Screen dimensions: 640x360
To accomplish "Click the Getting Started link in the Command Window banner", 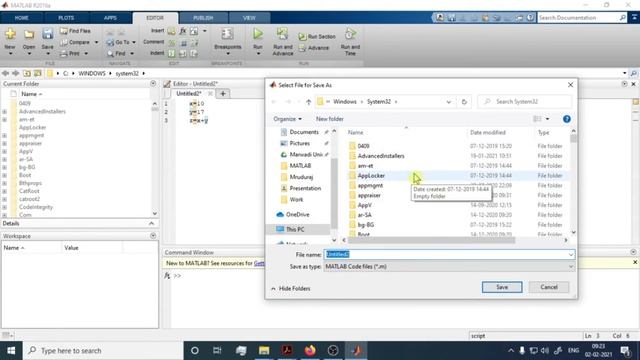I will click(259, 263).
